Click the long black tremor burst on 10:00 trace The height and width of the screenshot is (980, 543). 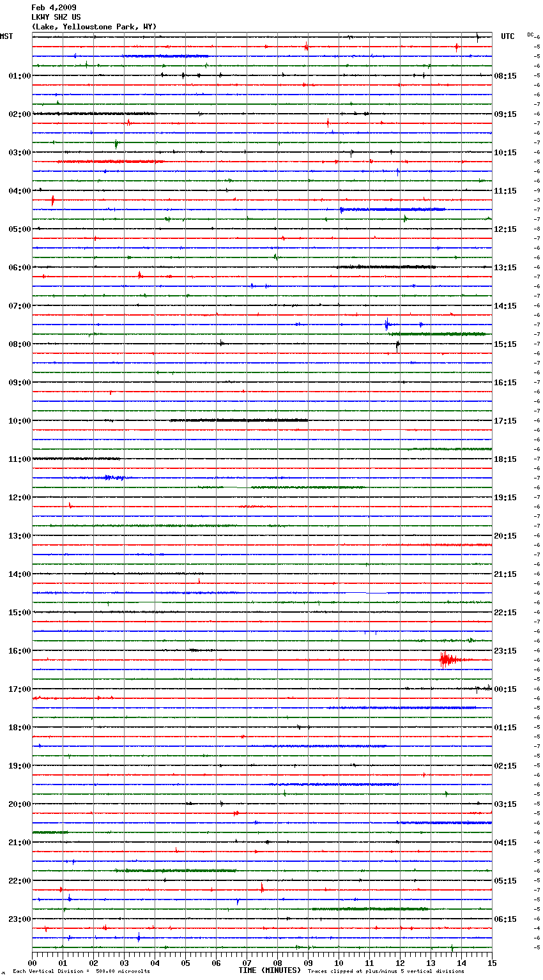tap(239, 420)
